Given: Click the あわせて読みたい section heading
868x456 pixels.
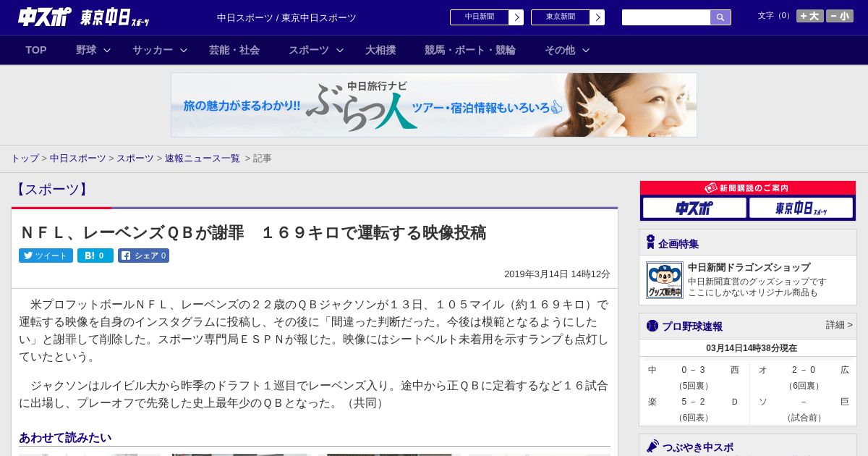Looking at the screenshot, I should (x=65, y=437).
